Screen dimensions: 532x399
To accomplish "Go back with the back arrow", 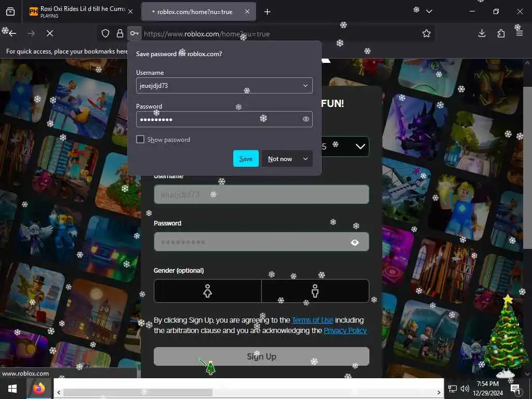I will pyautogui.click(x=12, y=33).
